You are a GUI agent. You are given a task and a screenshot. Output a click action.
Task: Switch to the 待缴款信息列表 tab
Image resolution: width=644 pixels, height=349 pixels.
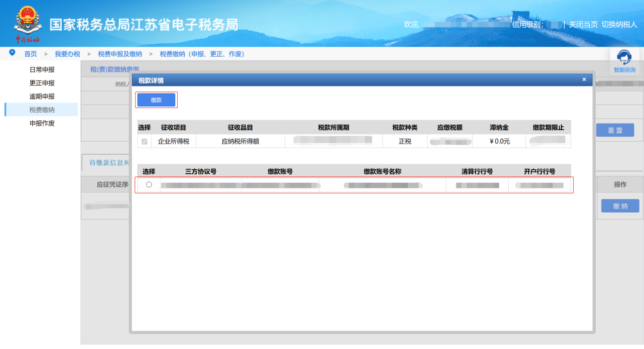pos(107,163)
